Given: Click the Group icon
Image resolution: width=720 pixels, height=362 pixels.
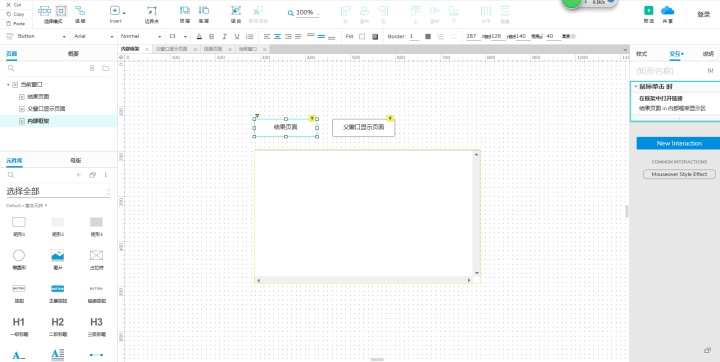Looking at the screenshot, I should (x=236, y=10).
